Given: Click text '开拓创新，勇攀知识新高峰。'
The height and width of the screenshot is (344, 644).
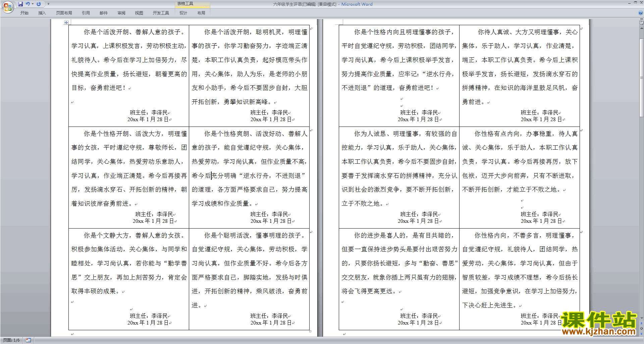Looking at the screenshot, I should pyautogui.click(x=232, y=102).
